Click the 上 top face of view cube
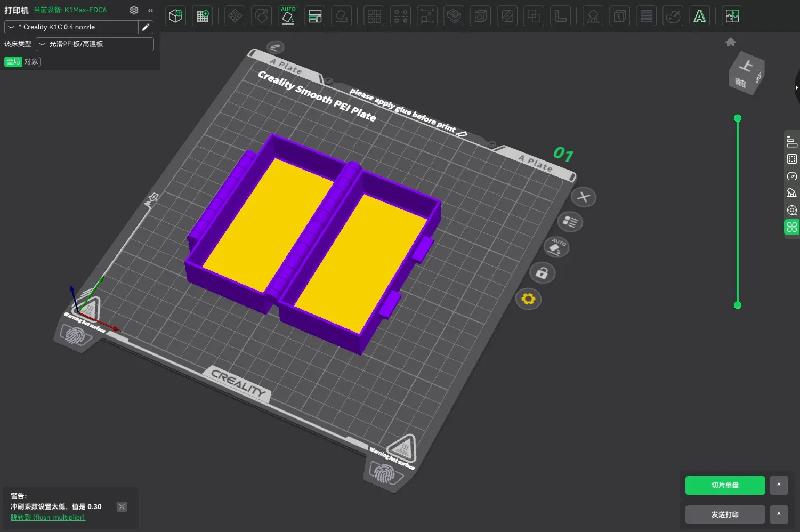 click(x=746, y=66)
